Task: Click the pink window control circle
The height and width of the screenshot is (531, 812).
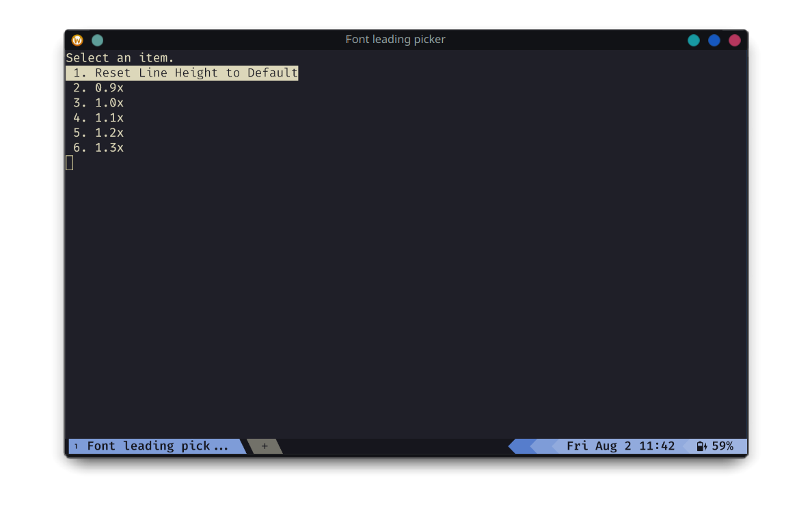Action: (x=735, y=40)
